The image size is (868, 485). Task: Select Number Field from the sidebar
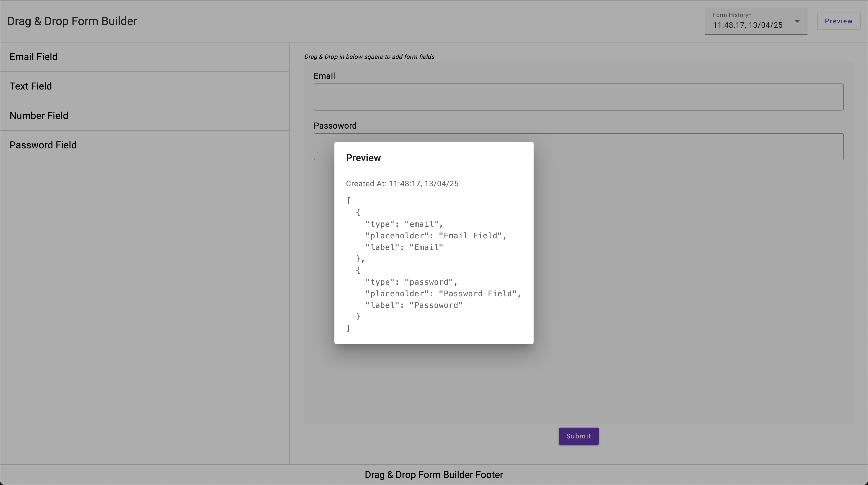coord(39,115)
